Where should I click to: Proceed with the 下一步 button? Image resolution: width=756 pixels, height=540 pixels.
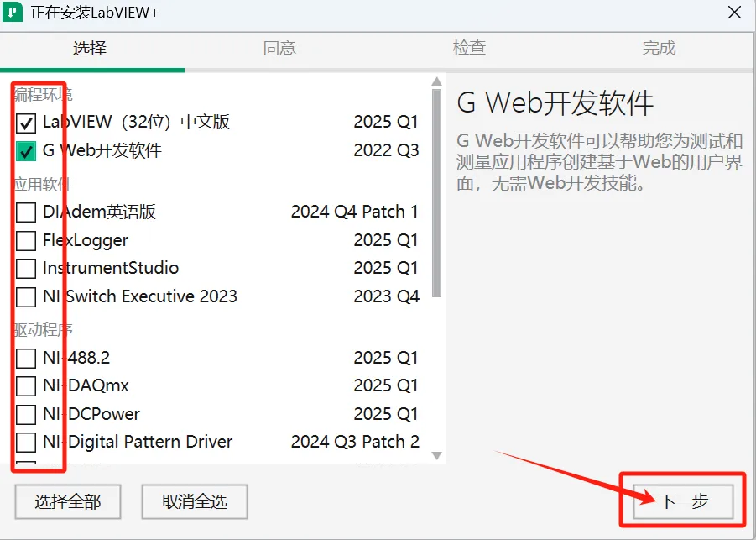683,501
